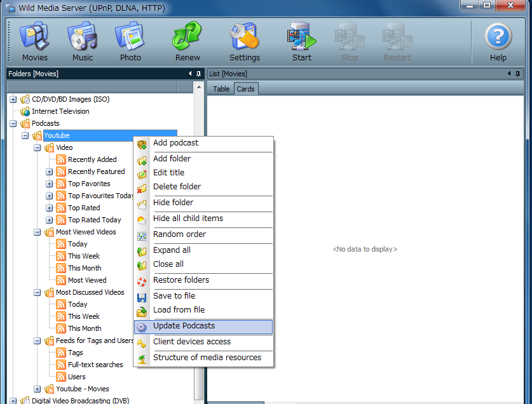Expand the Recently Featured node

click(x=49, y=172)
